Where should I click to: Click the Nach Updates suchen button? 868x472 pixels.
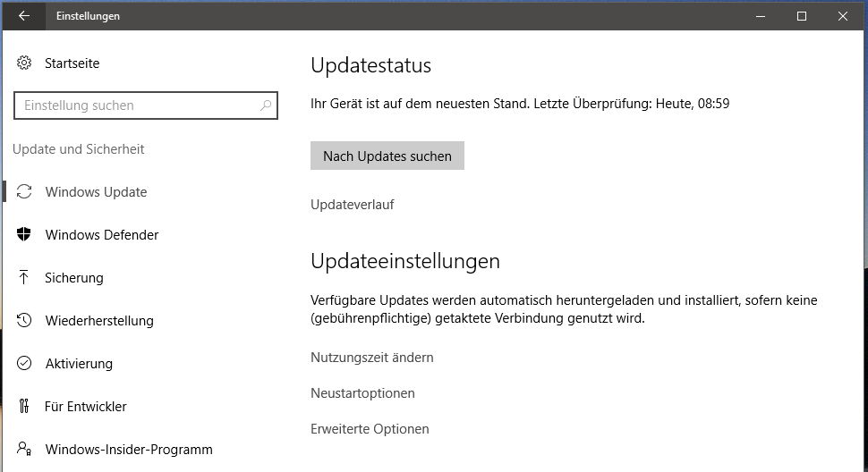387,156
